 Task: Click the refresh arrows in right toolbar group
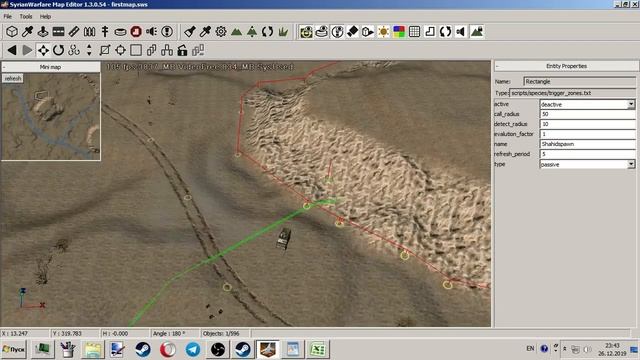445,31
